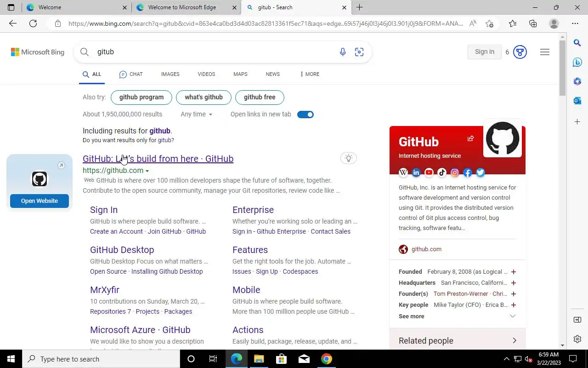Open GitHub: Let's build from here link
The width and height of the screenshot is (588, 368).
(x=158, y=159)
